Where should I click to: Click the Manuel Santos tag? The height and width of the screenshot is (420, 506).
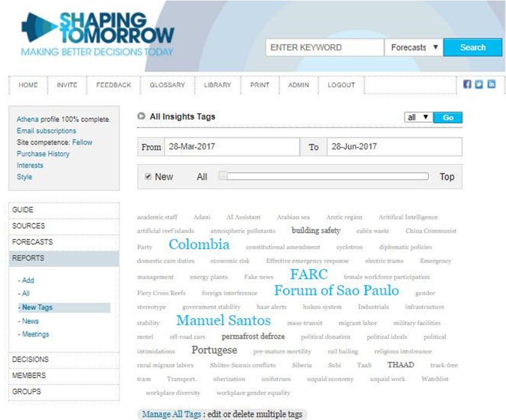223,320
